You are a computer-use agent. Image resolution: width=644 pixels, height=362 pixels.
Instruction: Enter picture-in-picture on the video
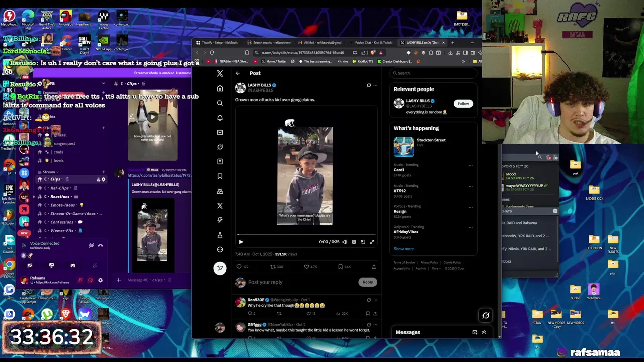point(363,242)
